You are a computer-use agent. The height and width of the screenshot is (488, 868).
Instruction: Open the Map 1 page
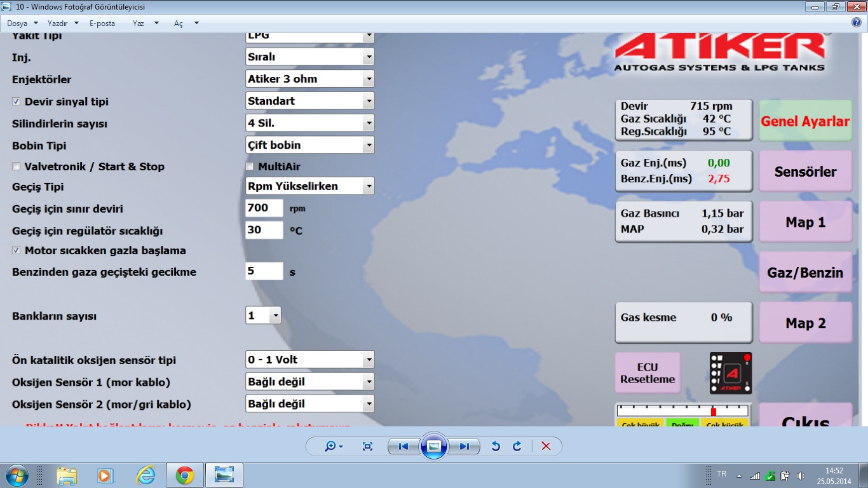[x=805, y=222]
